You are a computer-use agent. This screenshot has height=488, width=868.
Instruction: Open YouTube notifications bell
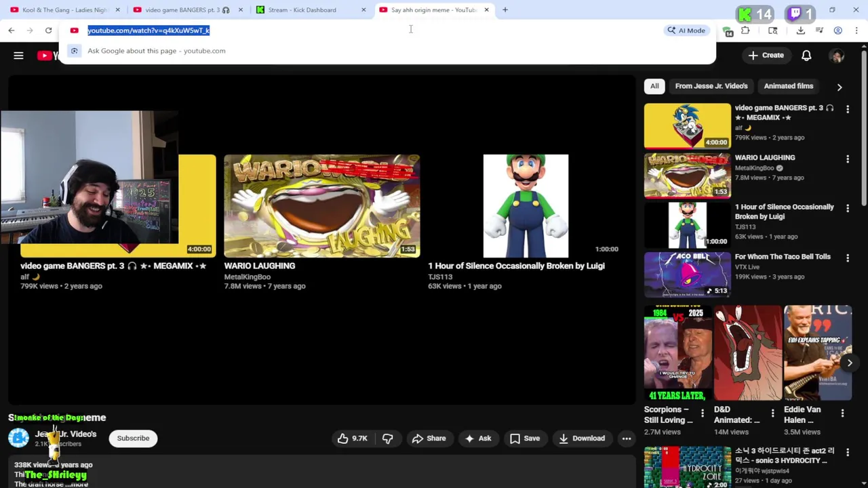click(x=806, y=56)
